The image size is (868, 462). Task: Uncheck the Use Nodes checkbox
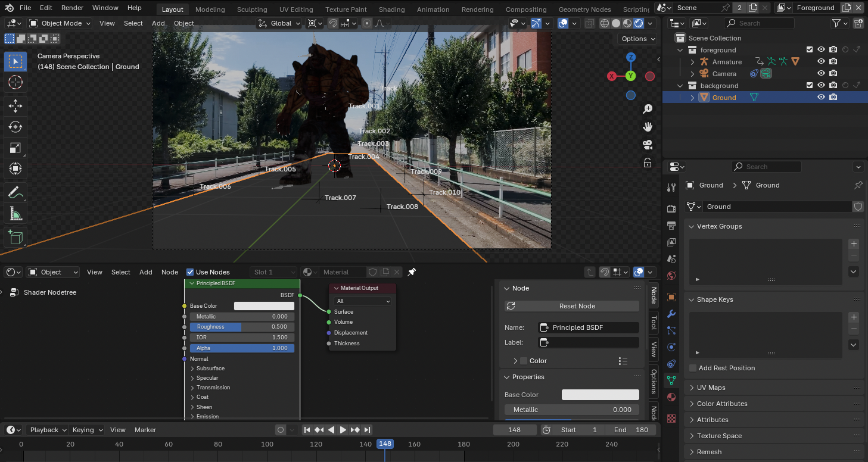(x=191, y=272)
